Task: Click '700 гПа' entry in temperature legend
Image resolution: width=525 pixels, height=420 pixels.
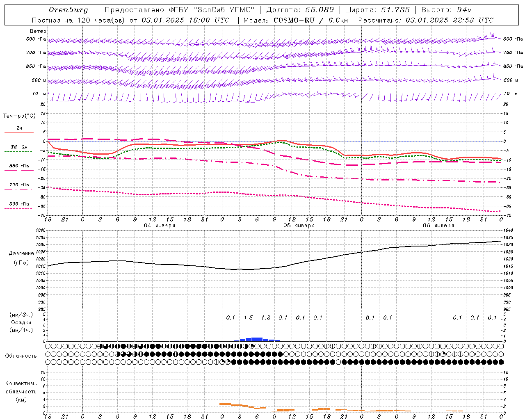Action: pyautogui.click(x=19, y=185)
